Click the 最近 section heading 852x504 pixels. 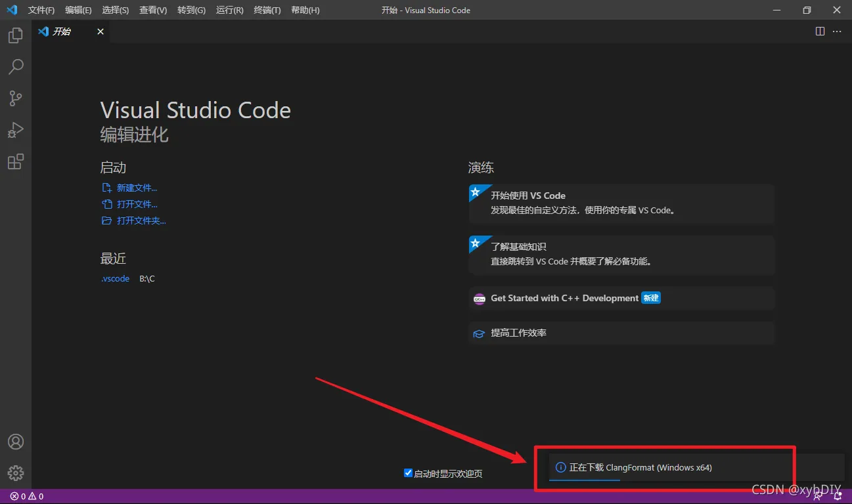pos(113,259)
